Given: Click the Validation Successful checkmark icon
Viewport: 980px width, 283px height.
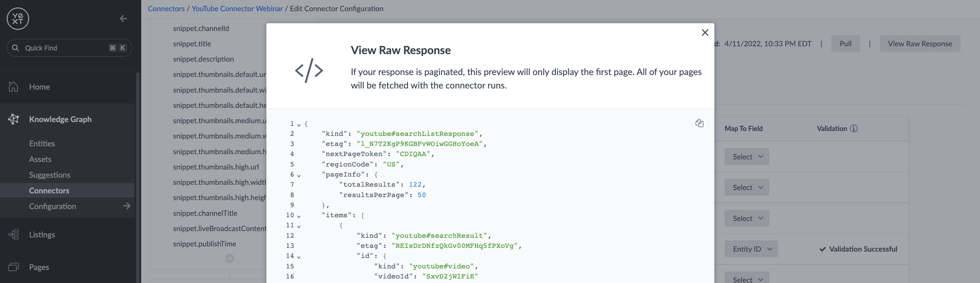Looking at the screenshot, I should click(822, 249).
